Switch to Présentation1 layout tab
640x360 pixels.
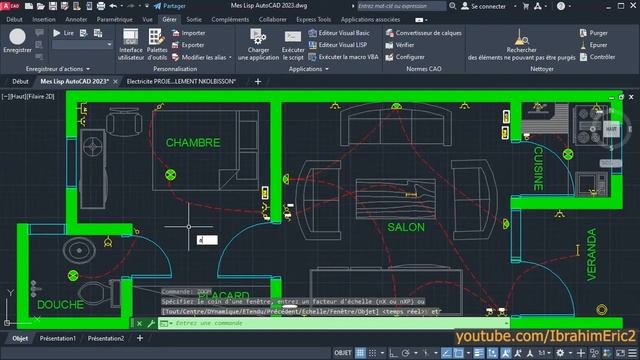(x=58, y=338)
